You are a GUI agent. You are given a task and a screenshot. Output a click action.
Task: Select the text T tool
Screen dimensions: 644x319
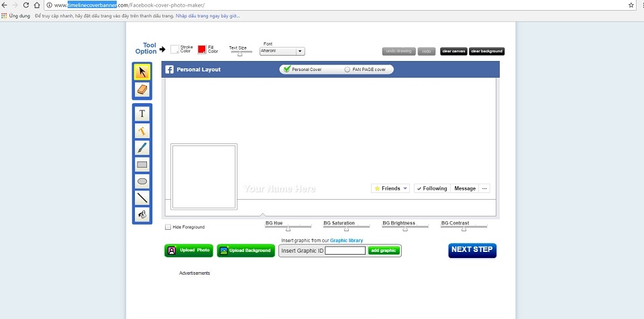pos(142,114)
